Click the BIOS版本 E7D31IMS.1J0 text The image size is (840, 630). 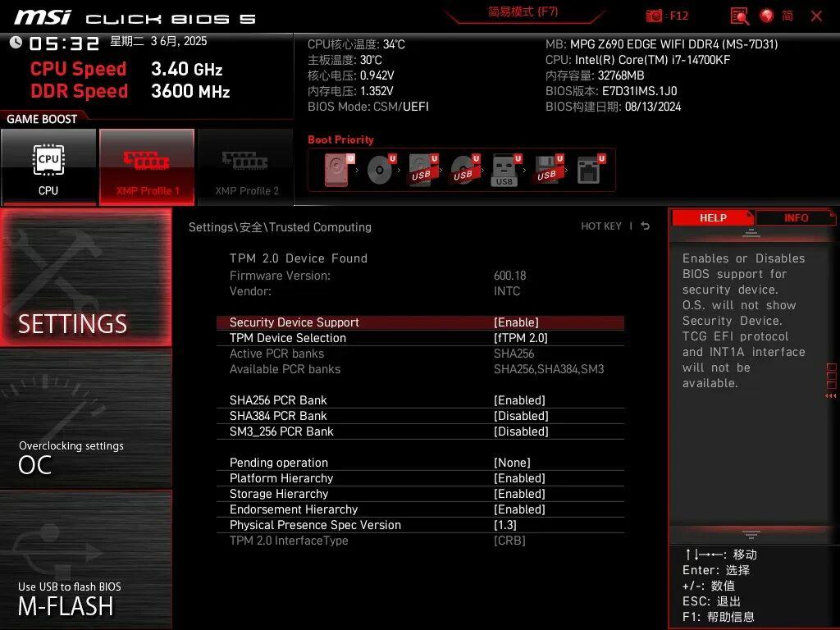pyautogui.click(x=611, y=91)
